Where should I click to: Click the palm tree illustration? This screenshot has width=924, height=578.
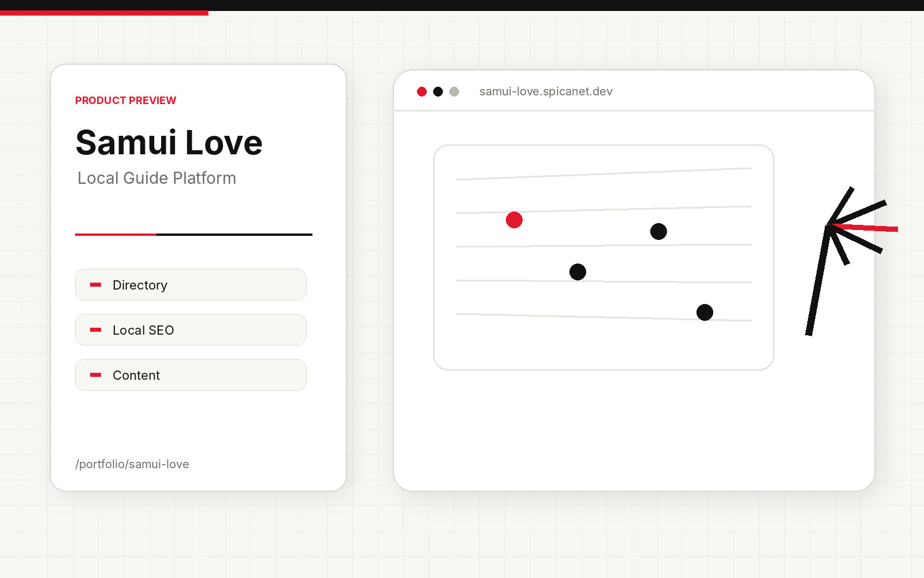pyautogui.click(x=852, y=261)
